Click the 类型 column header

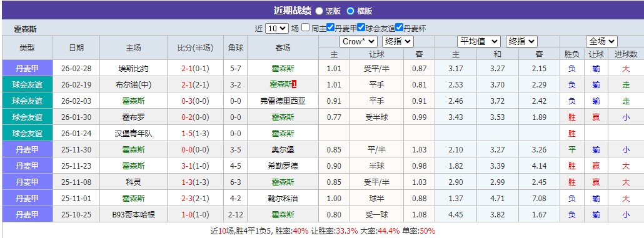click(27, 47)
